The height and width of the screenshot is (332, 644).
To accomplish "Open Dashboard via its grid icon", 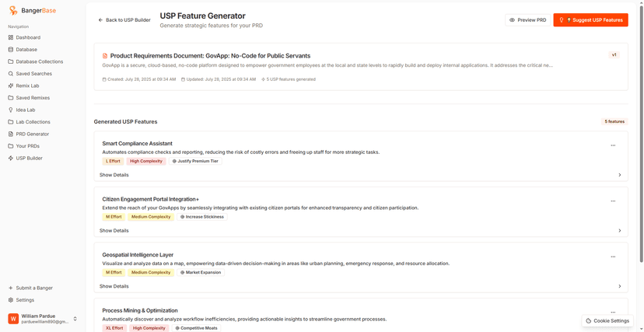I will (11, 37).
